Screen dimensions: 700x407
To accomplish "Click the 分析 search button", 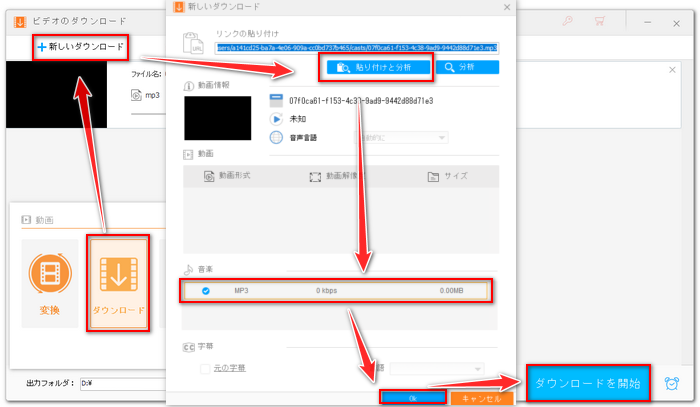I will click(467, 67).
